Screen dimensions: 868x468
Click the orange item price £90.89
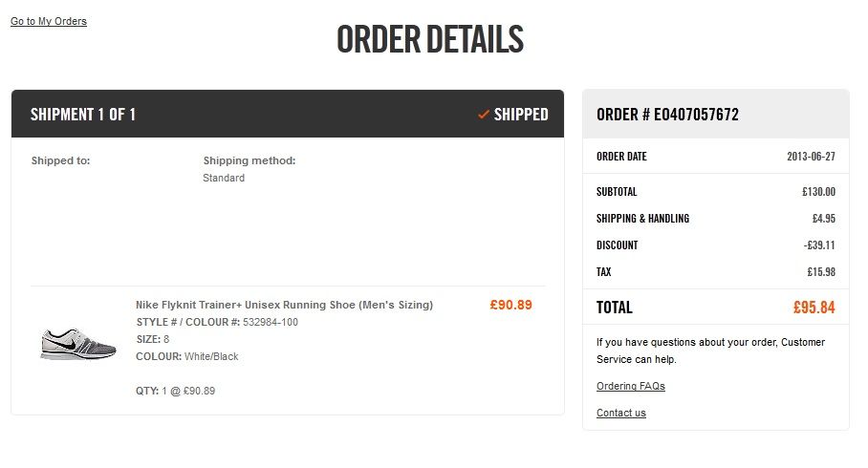click(510, 306)
